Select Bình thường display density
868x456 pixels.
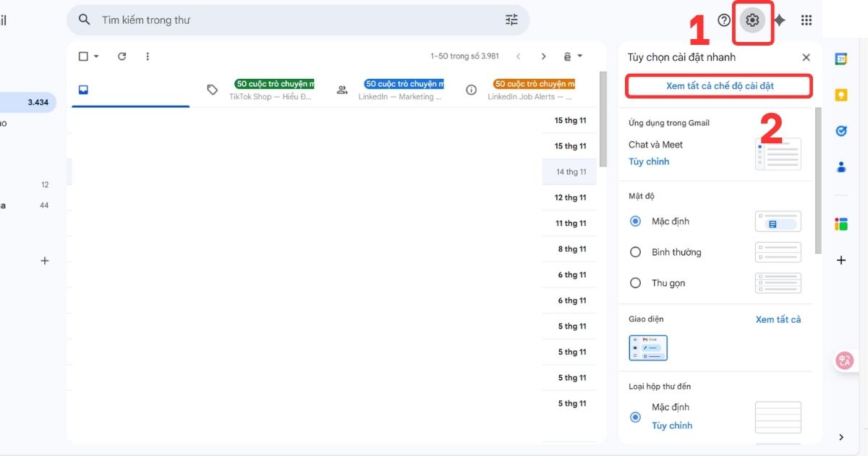tap(635, 252)
